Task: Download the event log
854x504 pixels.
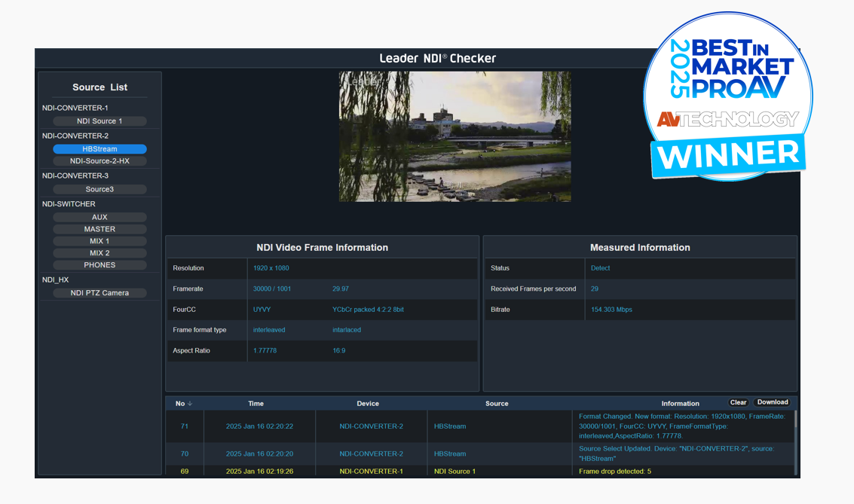Action: (773, 402)
